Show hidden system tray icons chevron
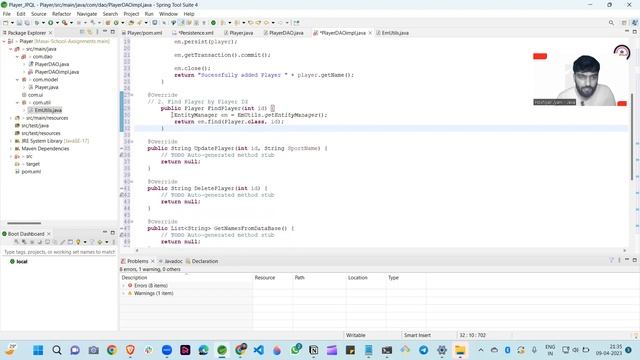This screenshot has height=360, width=640. point(480,350)
